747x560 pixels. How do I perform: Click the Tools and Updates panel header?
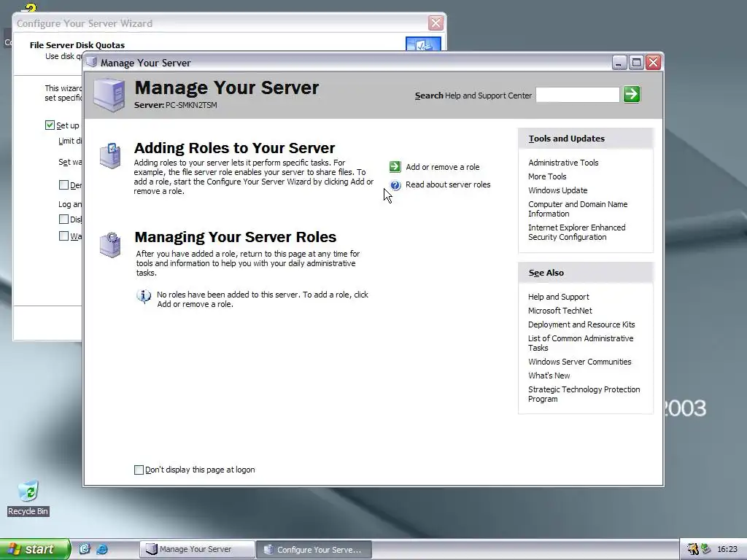pyautogui.click(x=586, y=139)
